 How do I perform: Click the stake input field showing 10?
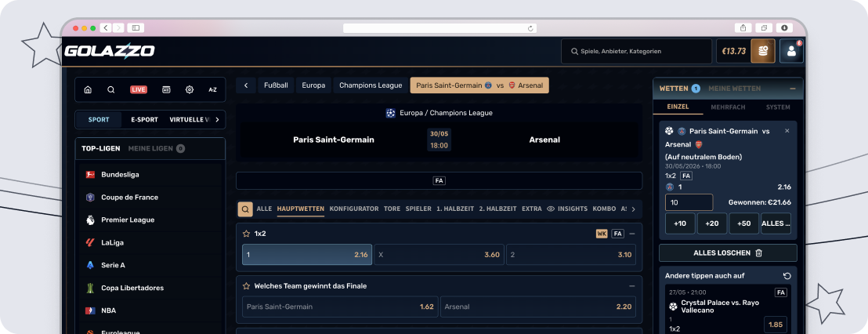tap(689, 202)
